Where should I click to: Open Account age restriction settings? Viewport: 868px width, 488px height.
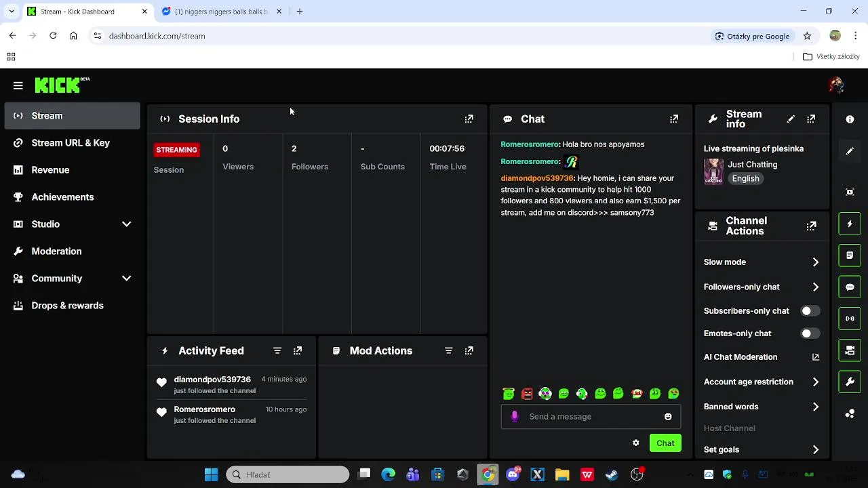pyautogui.click(x=762, y=382)
